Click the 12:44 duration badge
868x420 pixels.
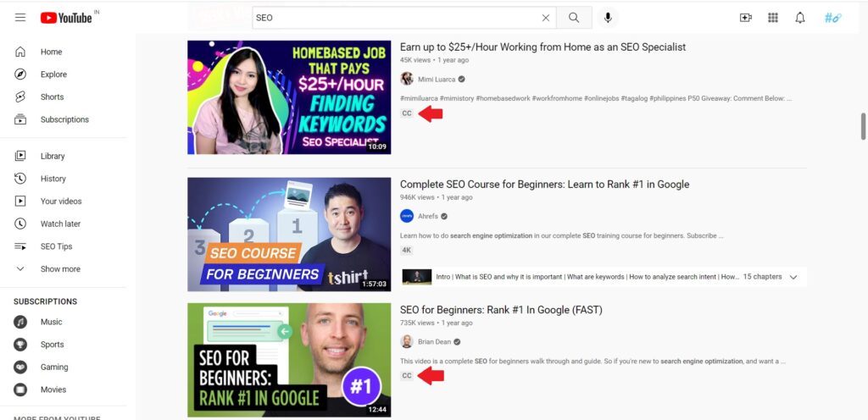[377, 410]
